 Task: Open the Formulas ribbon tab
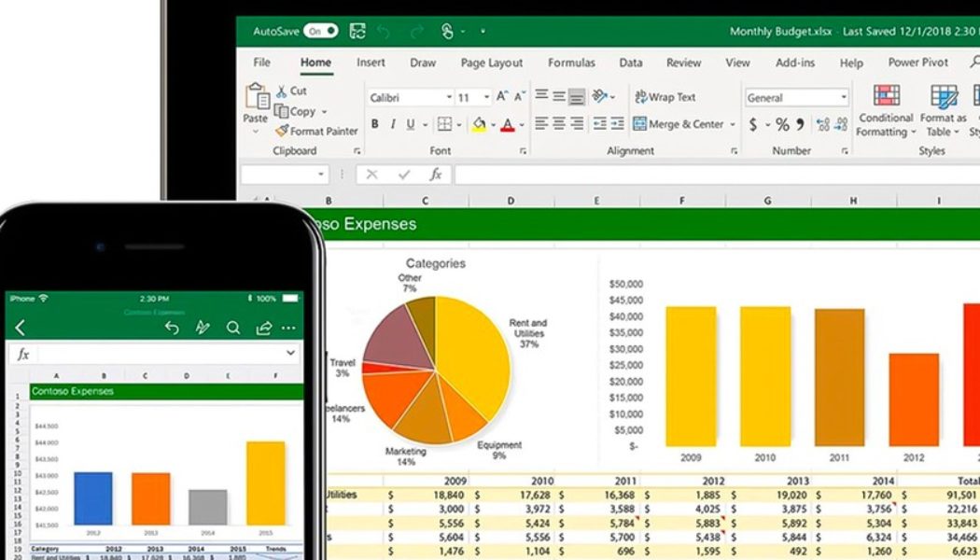tap(571, 63)
